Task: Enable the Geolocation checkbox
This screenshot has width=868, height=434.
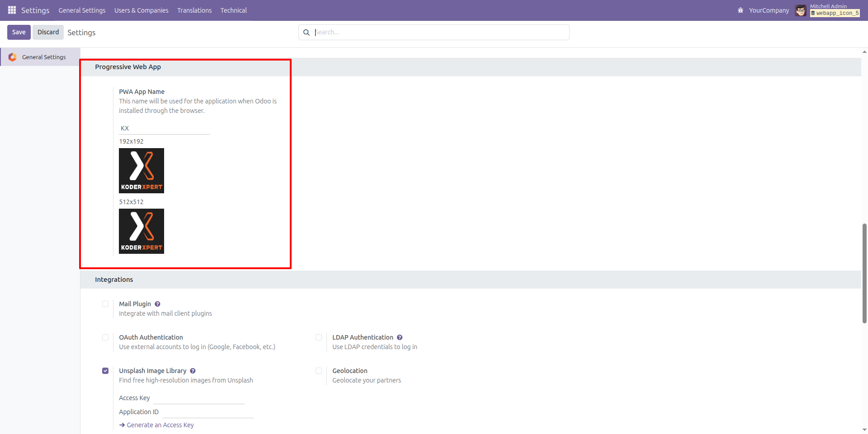Action: pyautogui.click(x=319, y=371)
